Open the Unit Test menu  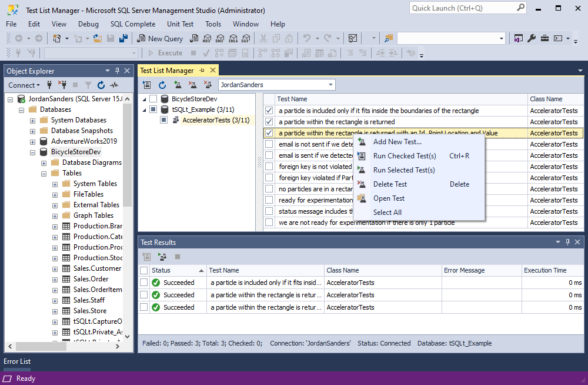tap(180, 24)
